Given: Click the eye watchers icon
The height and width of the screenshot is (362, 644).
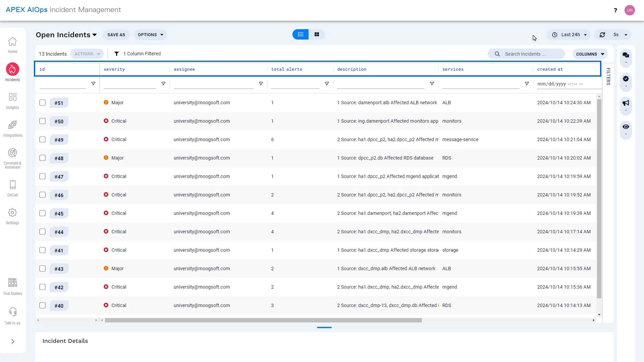Looking at the screenshot, I should point(626,127).
